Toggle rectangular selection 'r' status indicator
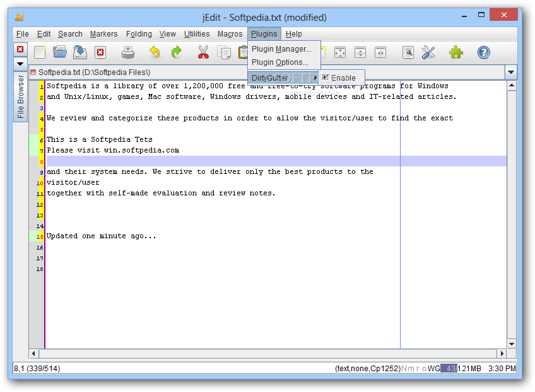Image resolution: width=535 pixels, height=392 pixels. click(418, 369)
